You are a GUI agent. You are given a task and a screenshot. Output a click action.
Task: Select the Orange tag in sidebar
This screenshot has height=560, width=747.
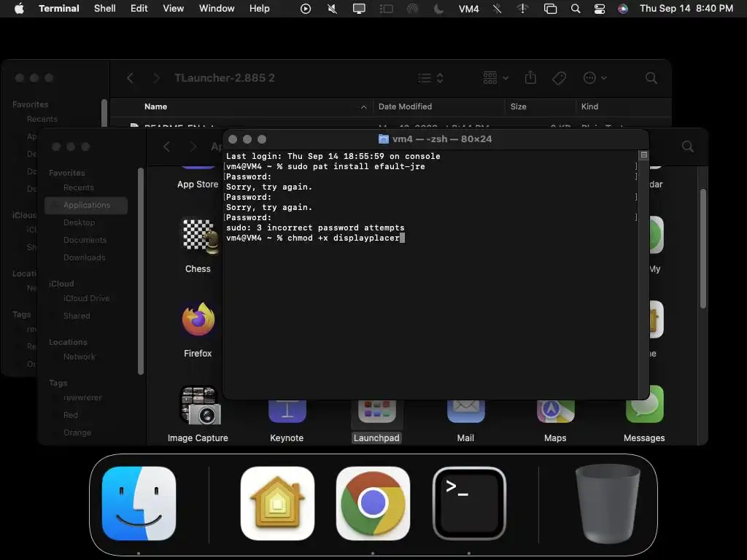point(77,432)
